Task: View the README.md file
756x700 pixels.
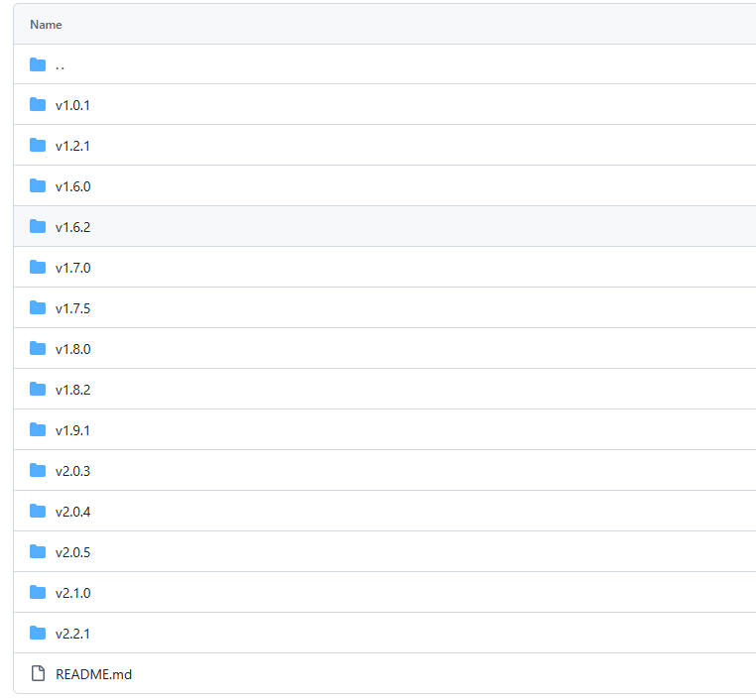Action: (x=93, y=674)
